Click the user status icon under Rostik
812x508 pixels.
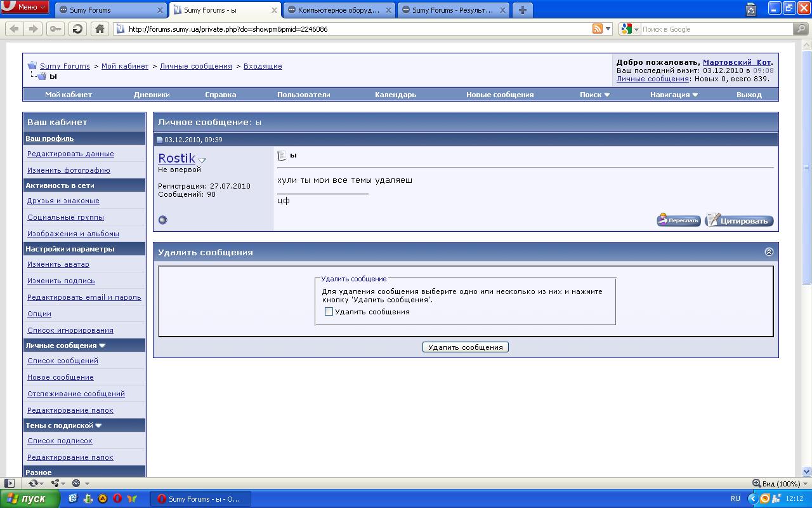[x=162, y=220]
